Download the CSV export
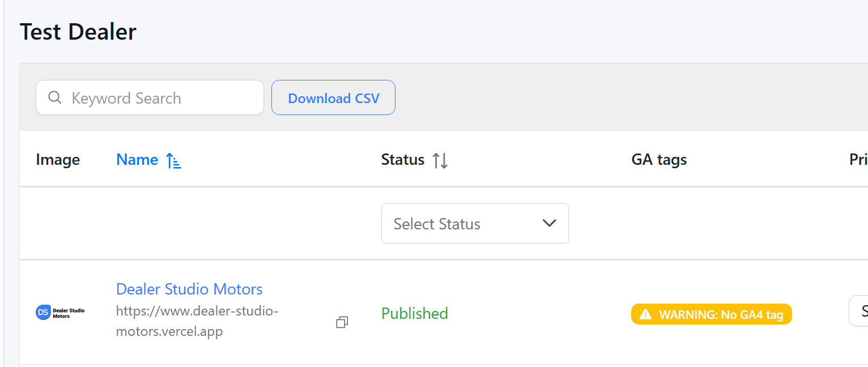 (x=333, y=98)
